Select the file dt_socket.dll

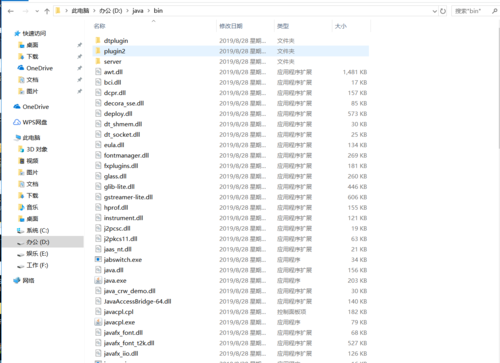coord(122,135)
